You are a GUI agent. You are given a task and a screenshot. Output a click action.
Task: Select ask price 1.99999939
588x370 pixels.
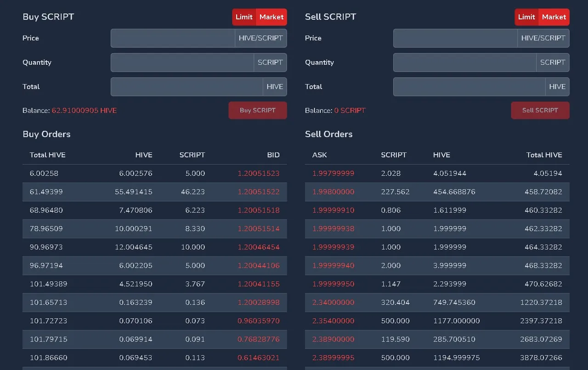[334, 247]
